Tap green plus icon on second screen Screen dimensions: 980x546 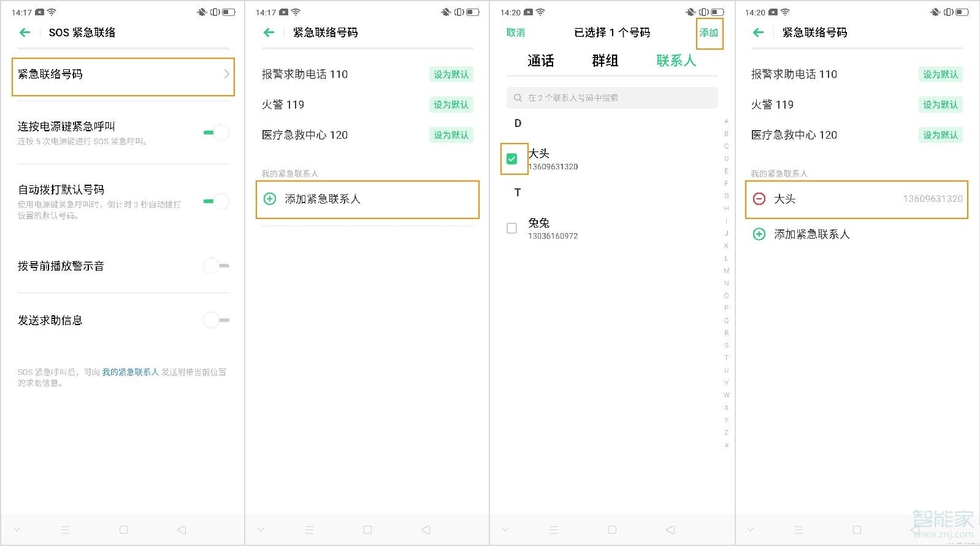point(269,199)
